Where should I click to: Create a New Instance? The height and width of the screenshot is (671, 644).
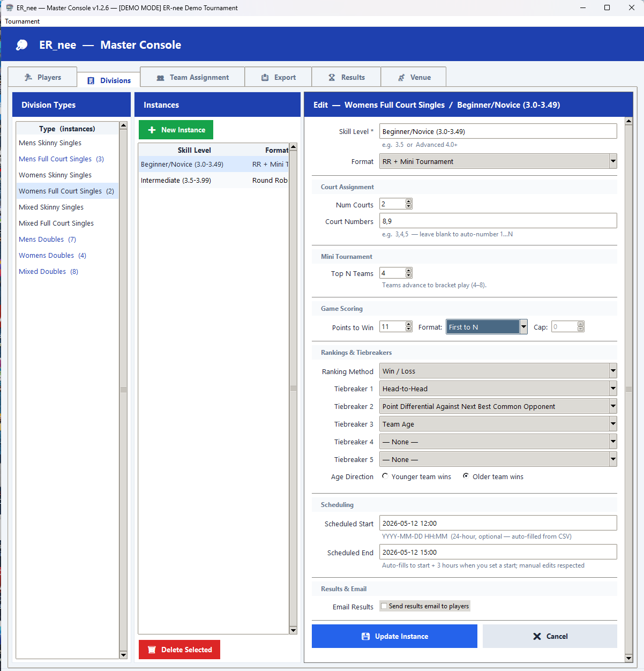click(176, 130)
